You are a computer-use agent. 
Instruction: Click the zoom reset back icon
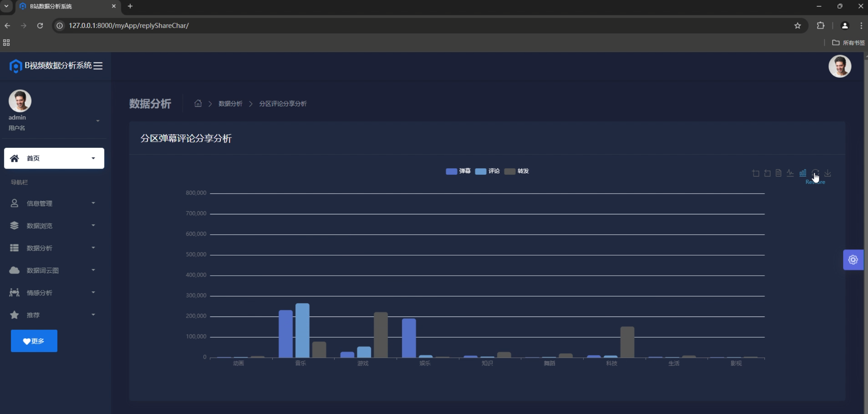(x=767, y=173)
